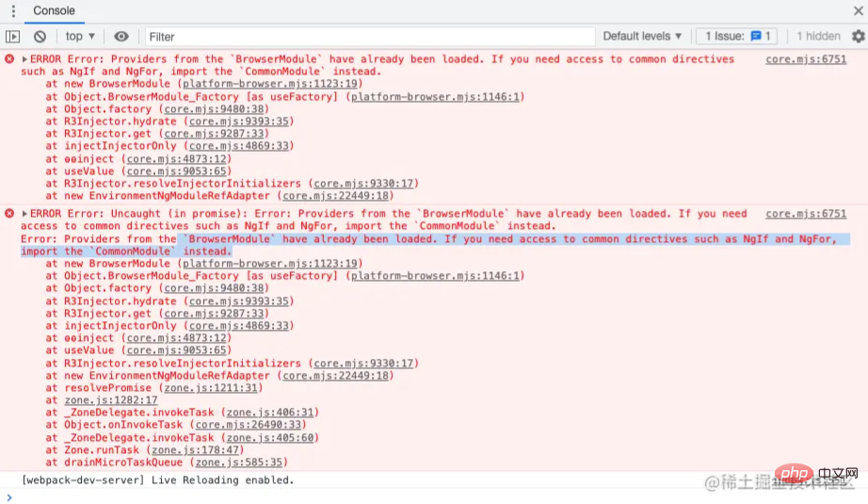Click the 1 hidden messages label
This screenshot has width=868, height=504.
point(818,37)
